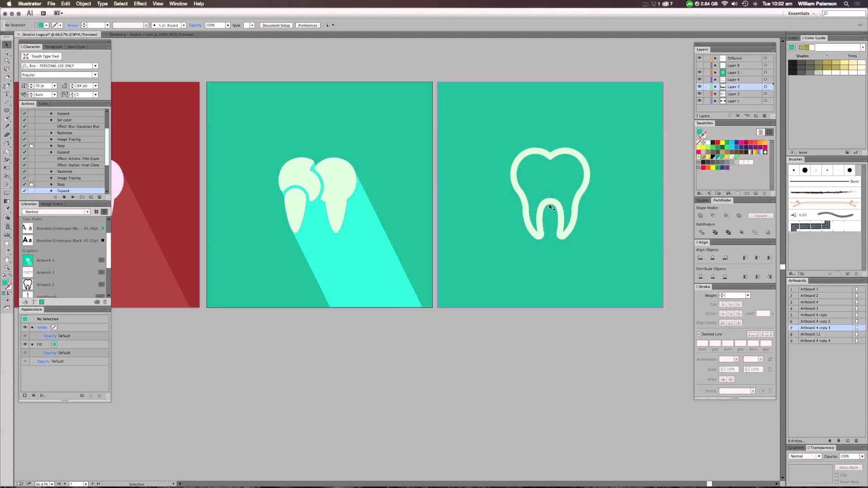
Task: Toggle visibility of the Different layer
Action: [x=699, y=58]
